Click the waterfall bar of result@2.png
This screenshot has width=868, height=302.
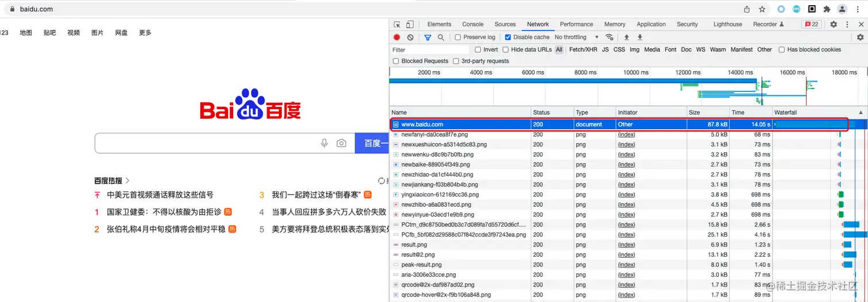pos(850,254)
